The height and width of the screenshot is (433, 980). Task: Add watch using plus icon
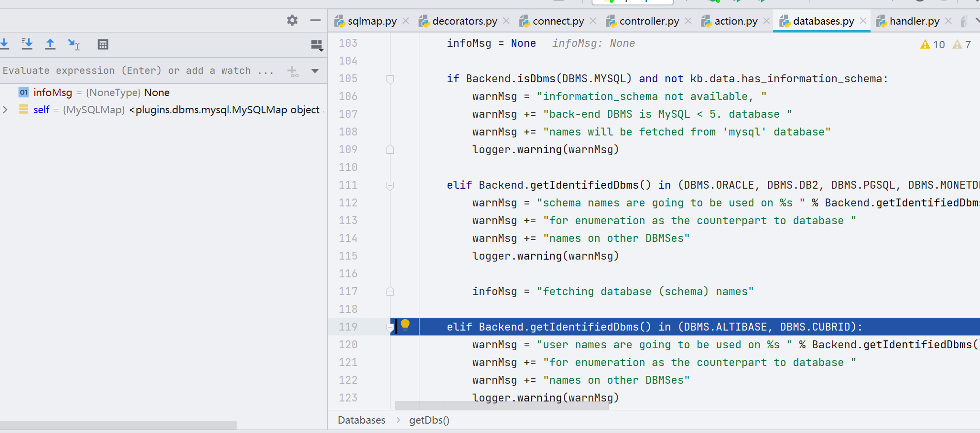[x=293, y=71]
